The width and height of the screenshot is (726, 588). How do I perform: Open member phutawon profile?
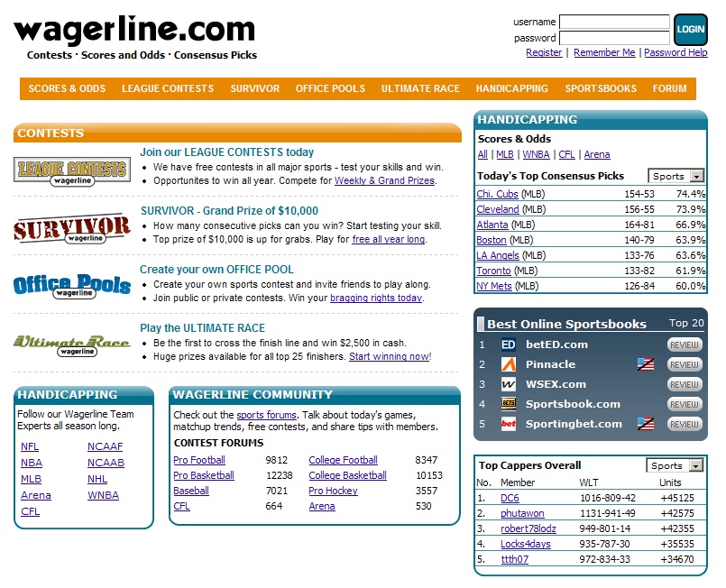(x=522, y=513)
